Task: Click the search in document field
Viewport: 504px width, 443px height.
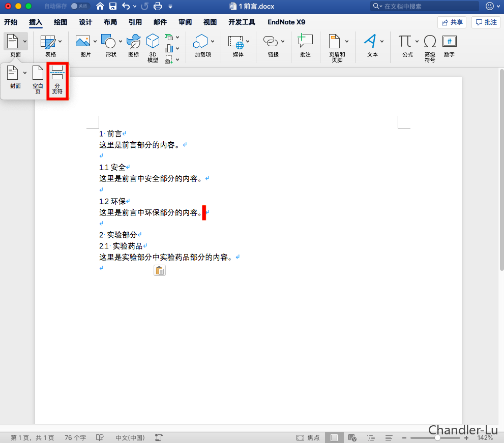Action: (x=425, y=6)
